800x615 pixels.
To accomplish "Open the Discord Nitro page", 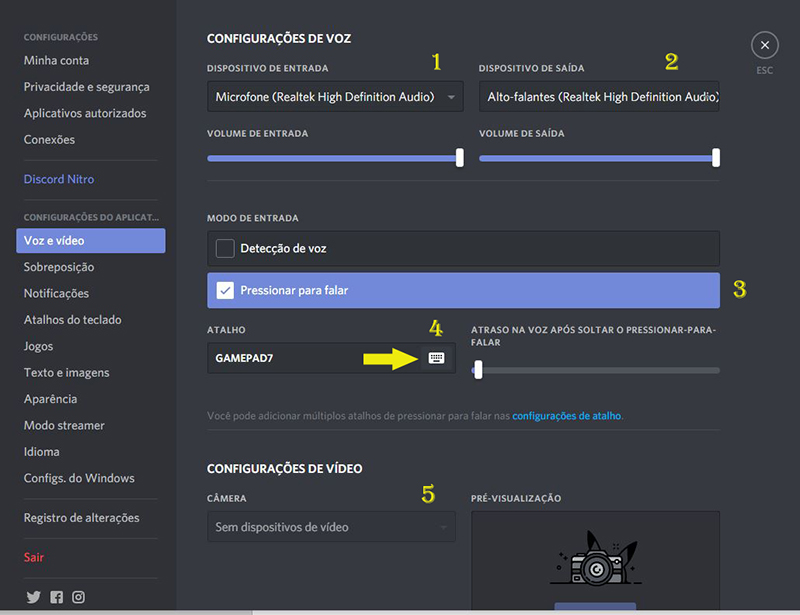I will (x=59, y=179).
